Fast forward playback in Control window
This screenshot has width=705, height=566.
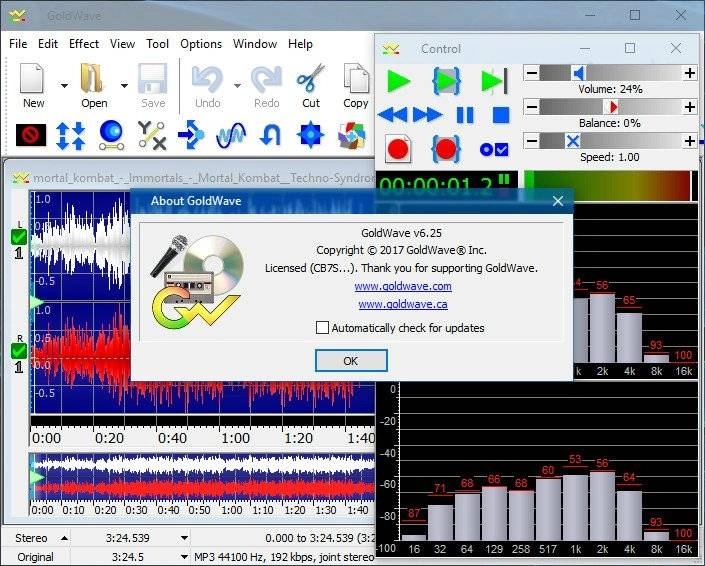click(427, 115)
